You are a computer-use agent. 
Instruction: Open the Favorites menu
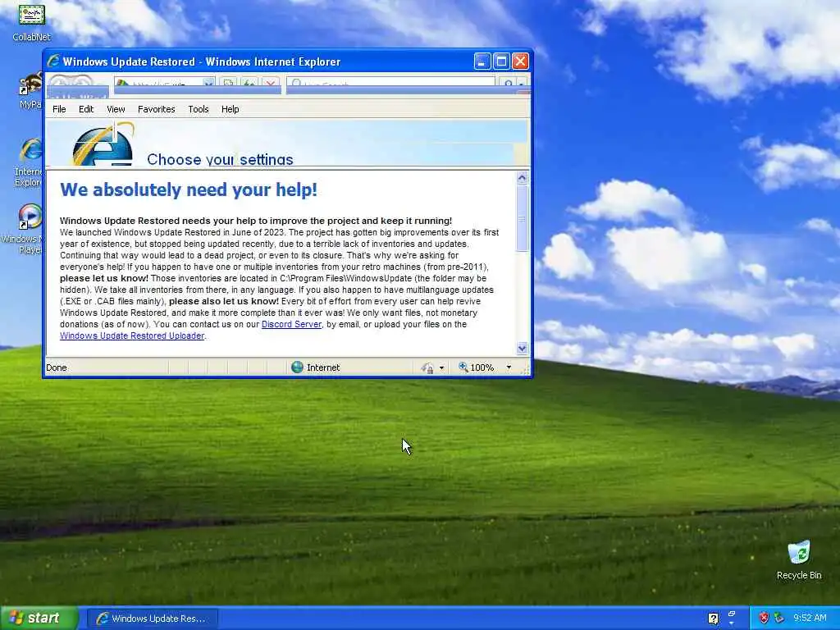[157, 109]
